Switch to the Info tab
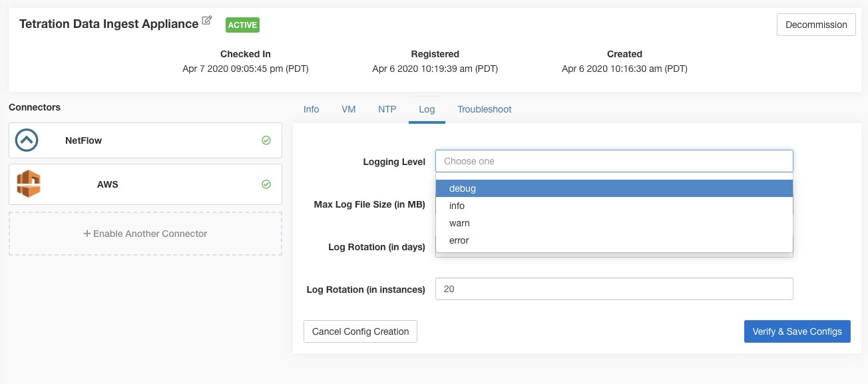 click(x=312, y=109)
